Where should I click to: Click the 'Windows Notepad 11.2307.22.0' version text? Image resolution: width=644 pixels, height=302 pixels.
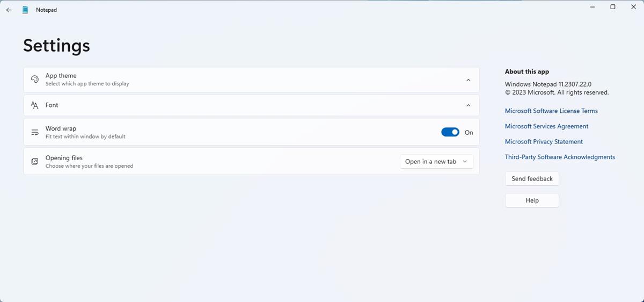click(x=548, y=84)
